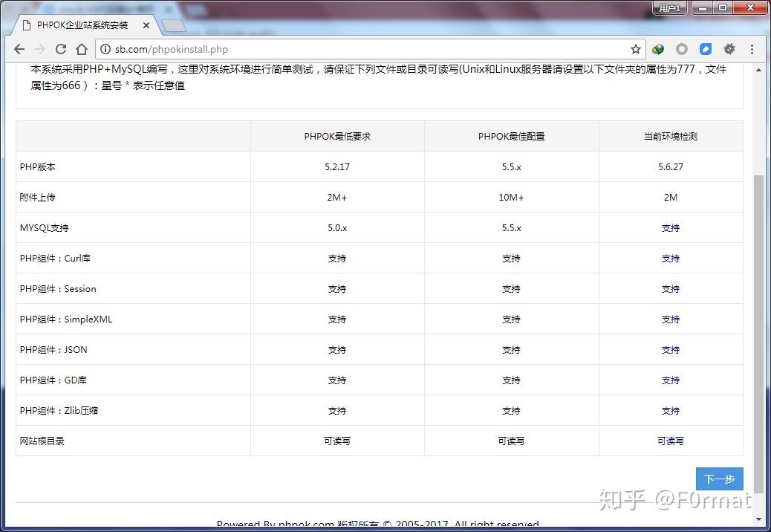Click the vertical scrollbar thumb
The height and width of the screenshot is (532, 771).
click(x=758, y=334)
